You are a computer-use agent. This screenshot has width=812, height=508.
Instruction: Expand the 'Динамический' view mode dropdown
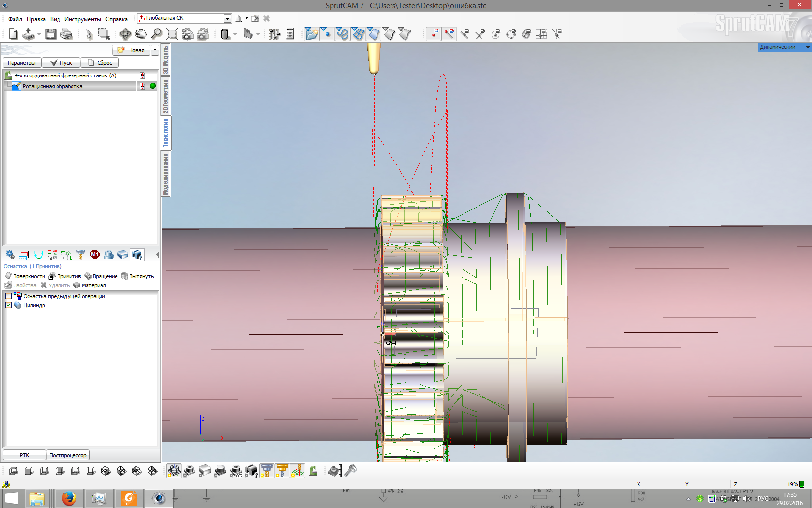coord(808,47)
